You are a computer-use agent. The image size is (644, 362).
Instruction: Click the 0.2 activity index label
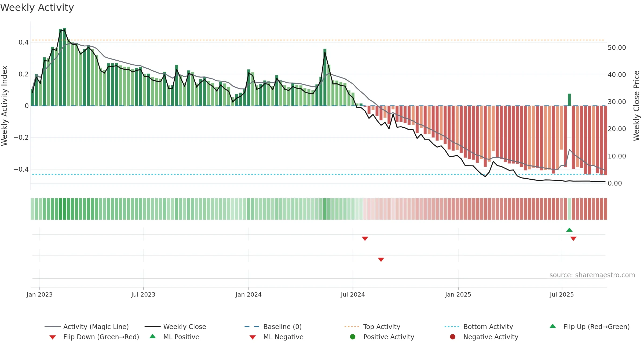(x=24, y=74)
